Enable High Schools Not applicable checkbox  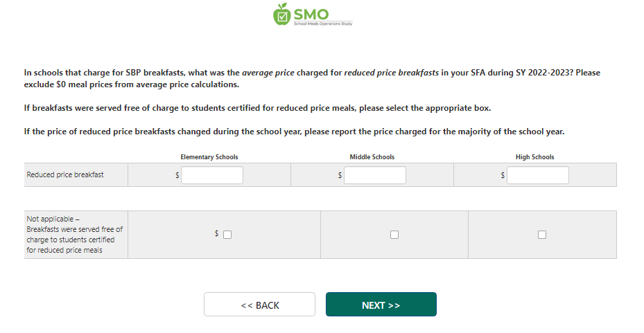click(x=542, y=235)
